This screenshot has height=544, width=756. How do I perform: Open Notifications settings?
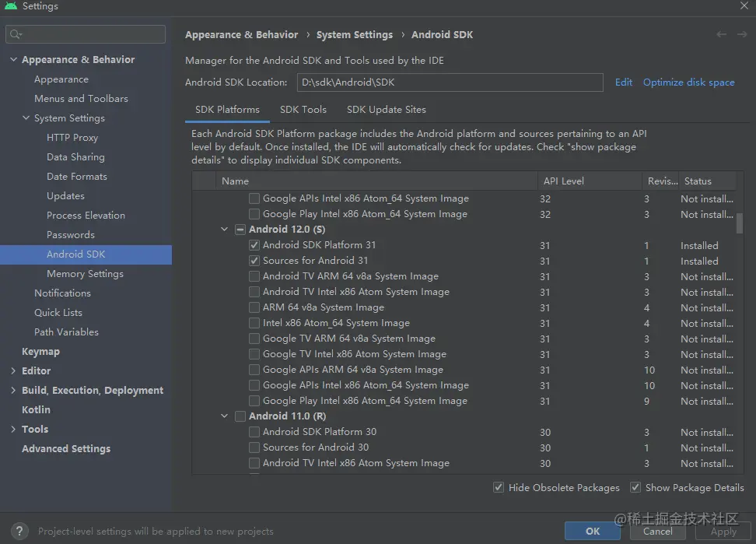pos(62,293)
